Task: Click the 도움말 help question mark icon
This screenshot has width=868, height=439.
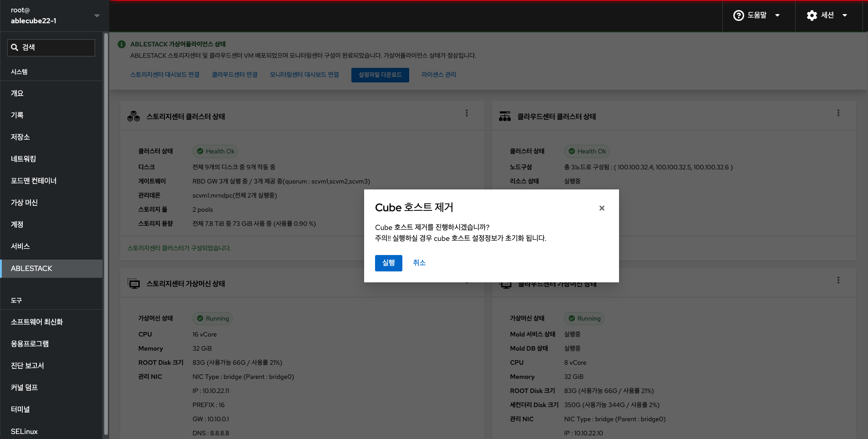Action: [x=738, y=15]
